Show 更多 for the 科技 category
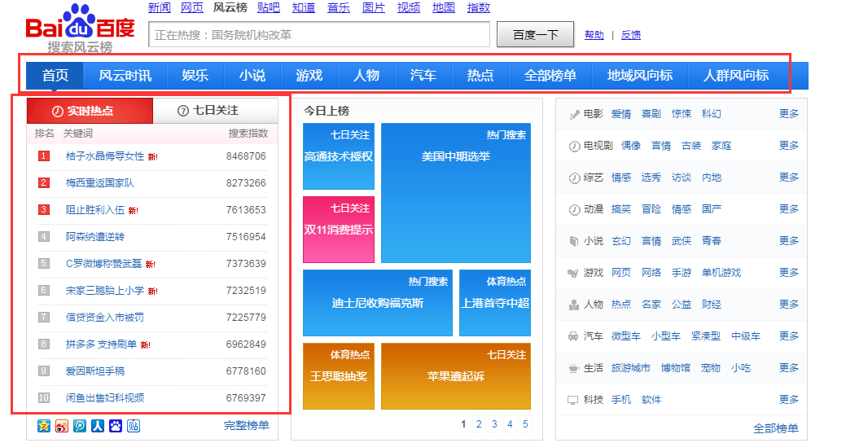The width and height of the screenshot is (868, 443). [788, 400]
